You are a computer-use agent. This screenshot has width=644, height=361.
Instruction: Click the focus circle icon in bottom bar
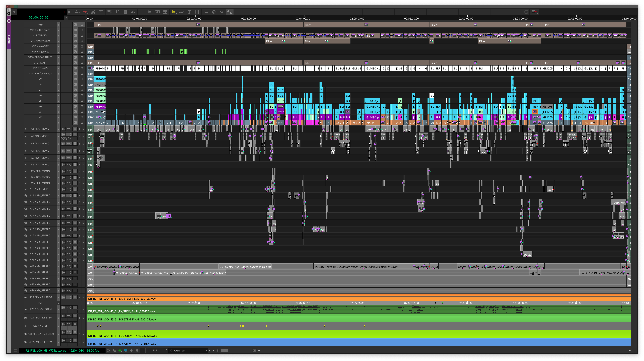pos(108,350)
